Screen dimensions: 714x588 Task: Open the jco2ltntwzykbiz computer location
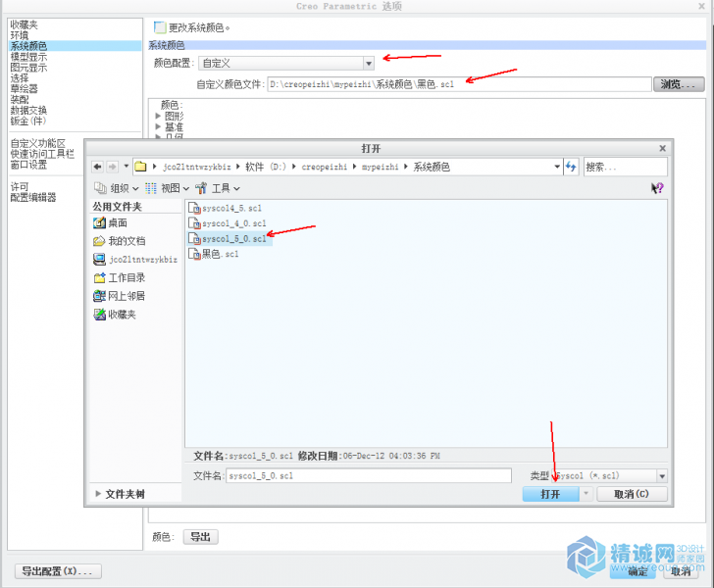click(x=135, y=260)
